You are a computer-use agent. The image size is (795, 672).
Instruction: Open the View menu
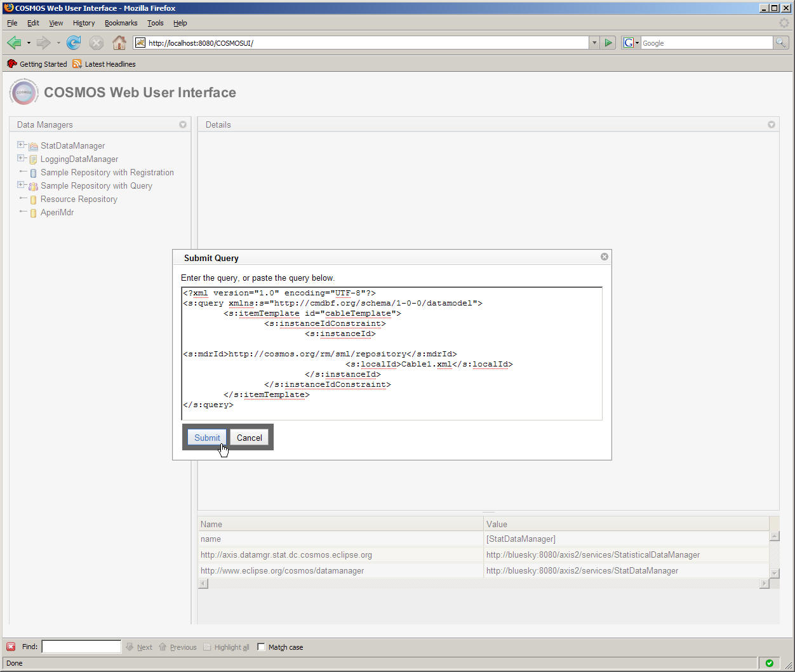click(56, 23)
